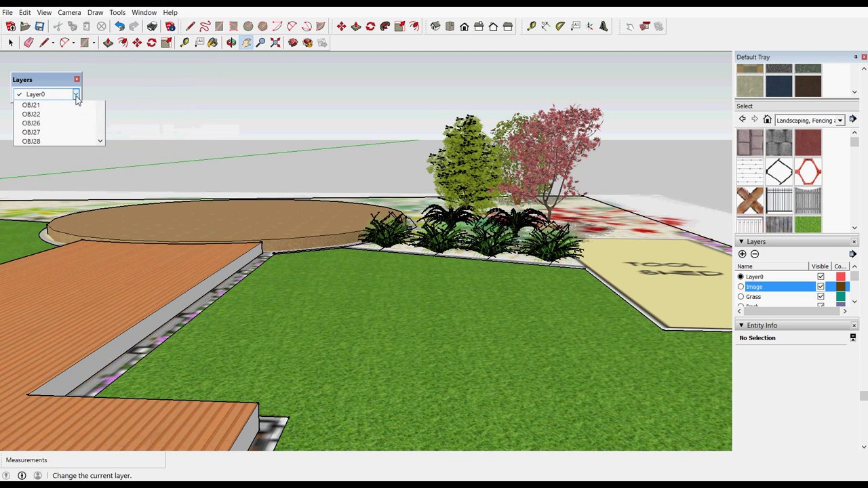This screenshot has width=868, height=488.
Task: Activate the Push/Pull tool in second toolbar row
Action: [x=108, y=43]
